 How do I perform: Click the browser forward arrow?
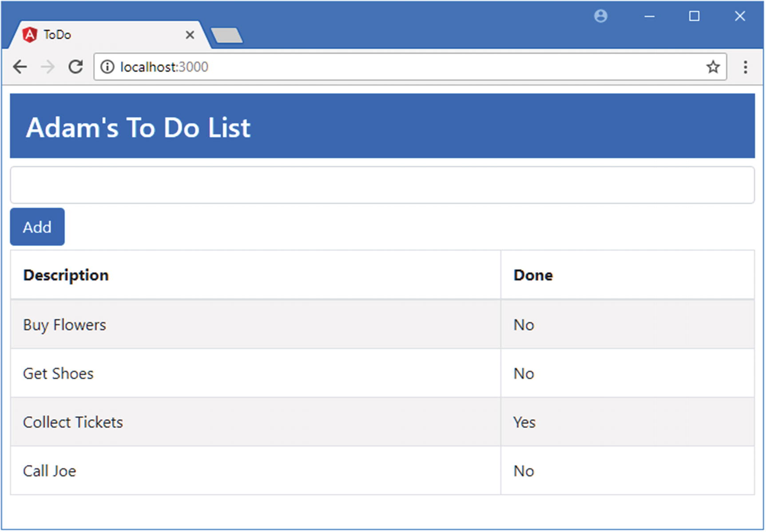48,67
